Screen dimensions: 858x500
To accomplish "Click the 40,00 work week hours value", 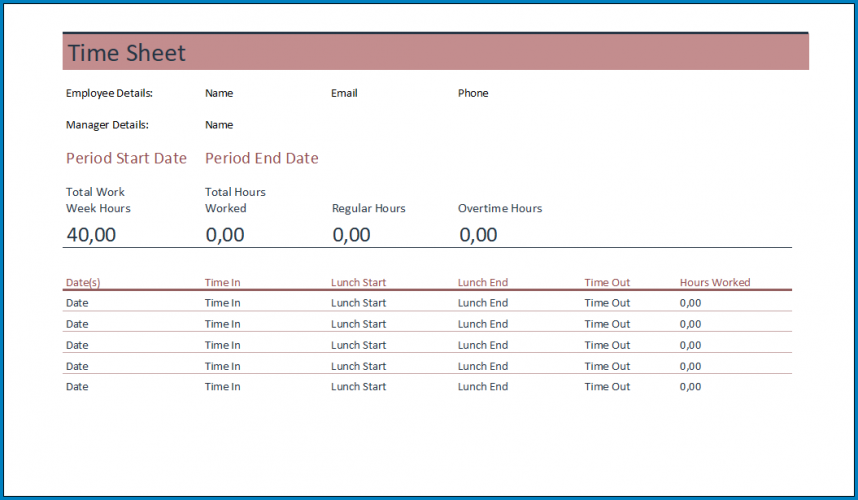I will (91, 235).
